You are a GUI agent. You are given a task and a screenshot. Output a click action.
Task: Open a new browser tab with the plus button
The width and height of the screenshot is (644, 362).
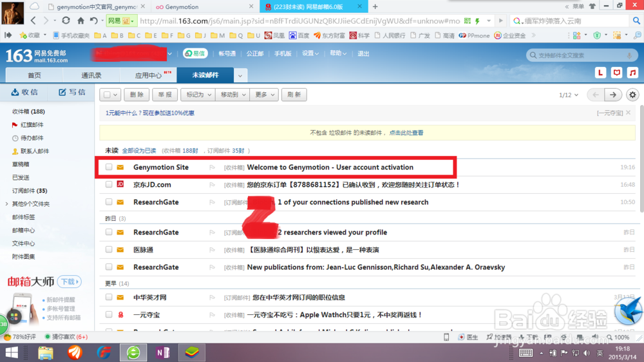pos(375,6)
